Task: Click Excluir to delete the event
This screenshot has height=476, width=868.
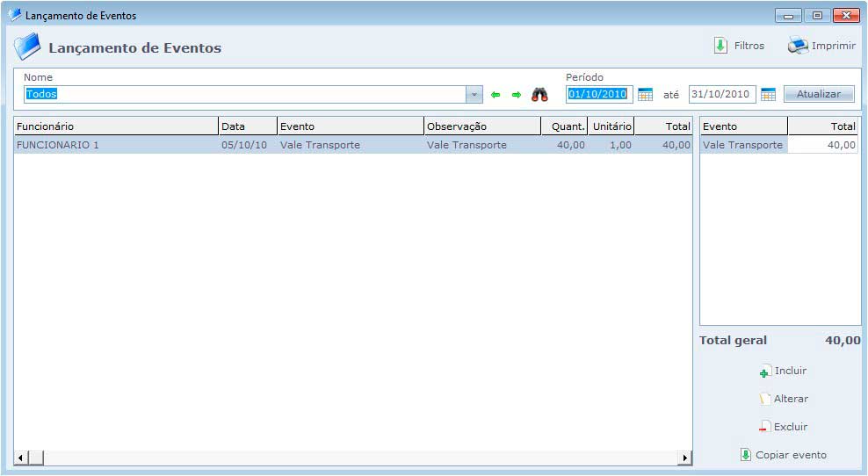Action: click(x=783, y=428)
